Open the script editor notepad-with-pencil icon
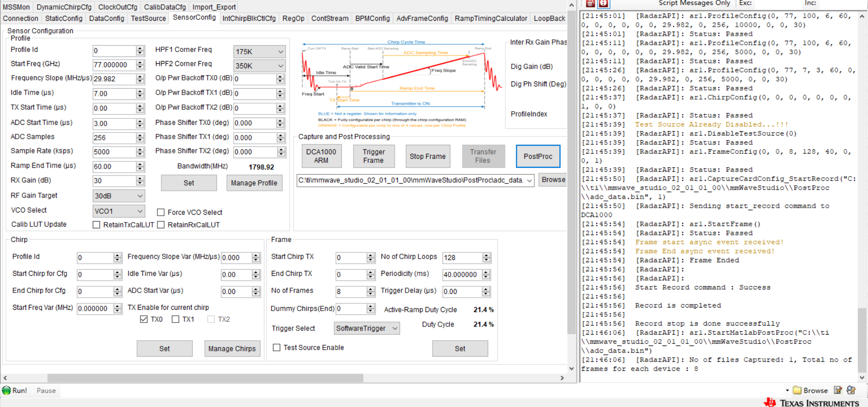 pos(838,390)
